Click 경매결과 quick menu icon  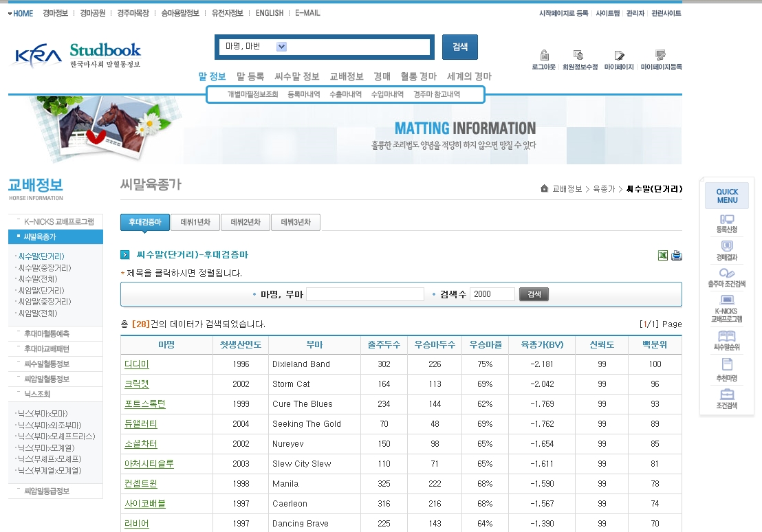726,246
